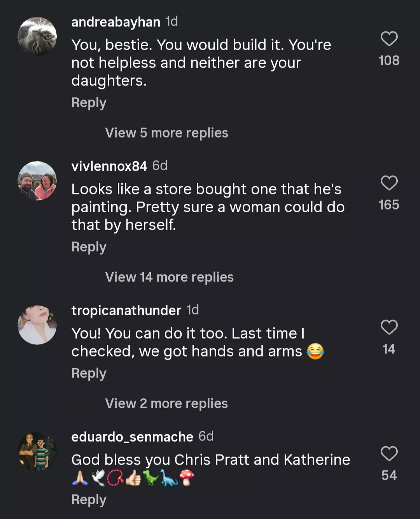
Task: Expand View 5 more replies
Action: pyautogui.click(x=166, y=133)
